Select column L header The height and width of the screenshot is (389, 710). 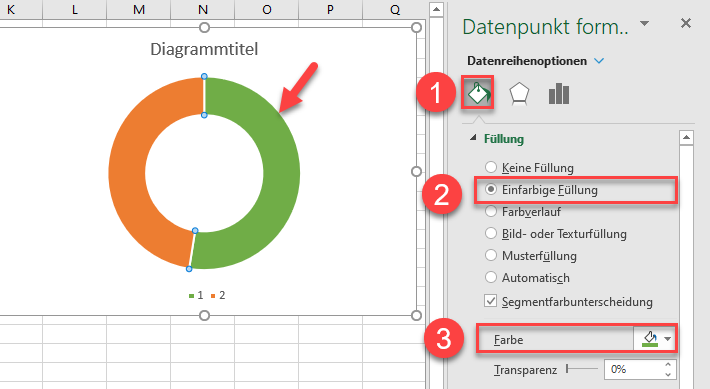click(x=75, y=10)
